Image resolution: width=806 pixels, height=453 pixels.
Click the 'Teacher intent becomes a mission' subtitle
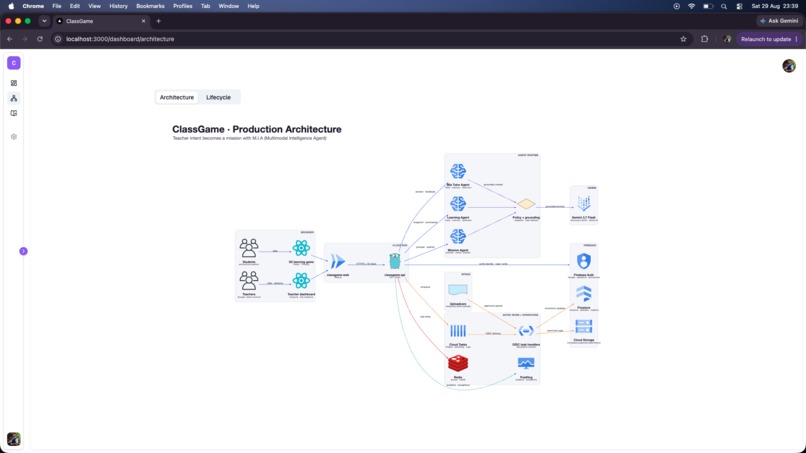(249, 138)
